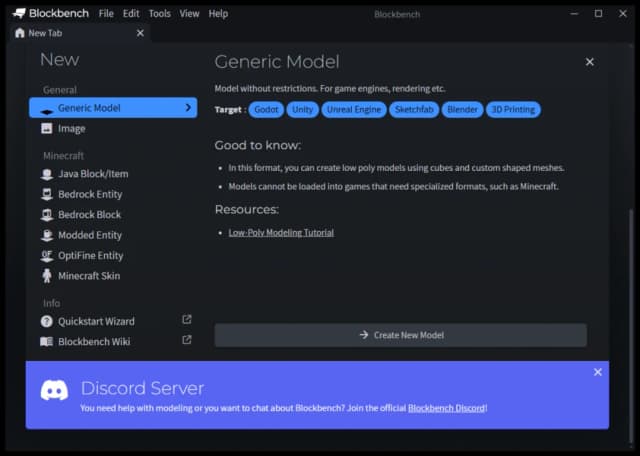This screenshot has width=640, height=456.
Task: Click external link icon beside Quickstart Wizard
Action: coord(187,320)
